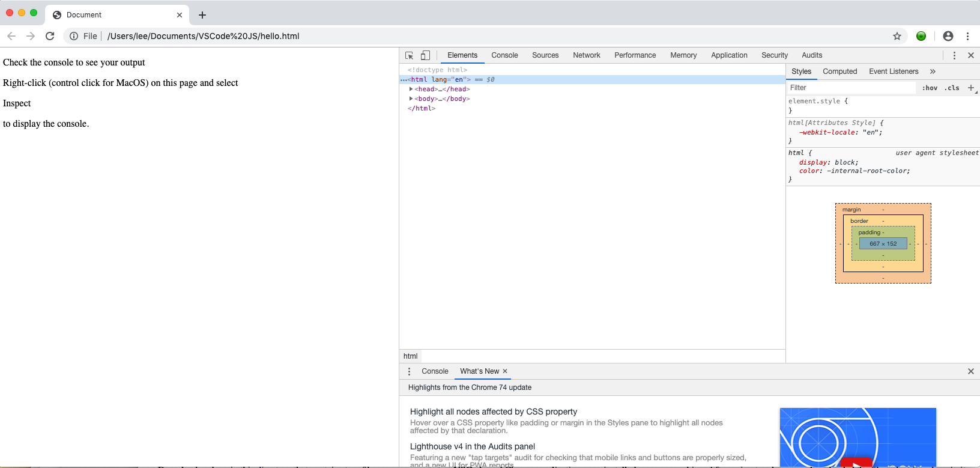Open the Security tab
Screen dimensions: 980x468
(775, 55)
